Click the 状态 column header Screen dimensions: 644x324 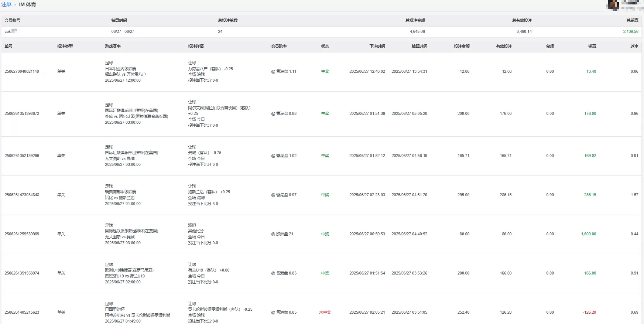(x=325, y=46)
